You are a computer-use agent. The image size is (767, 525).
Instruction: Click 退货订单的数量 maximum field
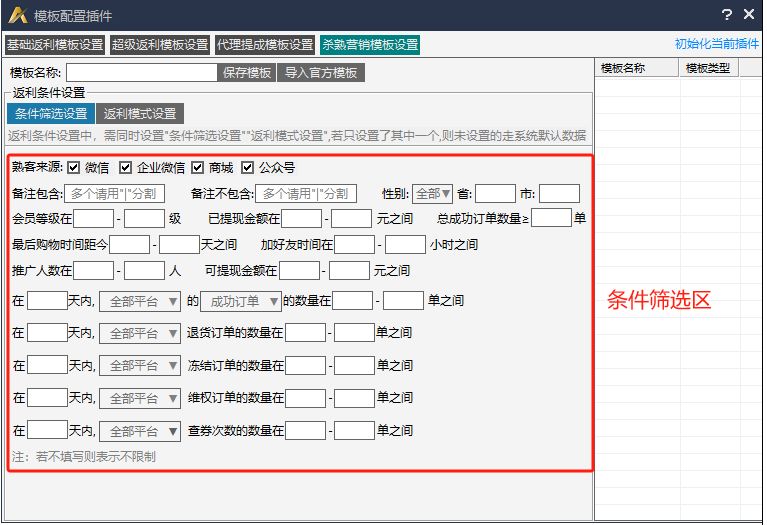[x=354, y=333]
